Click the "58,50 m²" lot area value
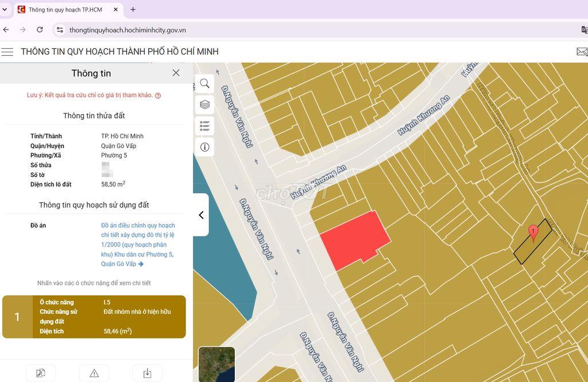 click(113, 184)
